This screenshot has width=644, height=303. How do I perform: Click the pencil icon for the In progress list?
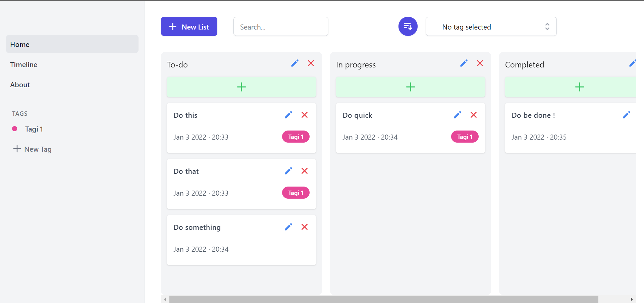[x=464, y=63]
